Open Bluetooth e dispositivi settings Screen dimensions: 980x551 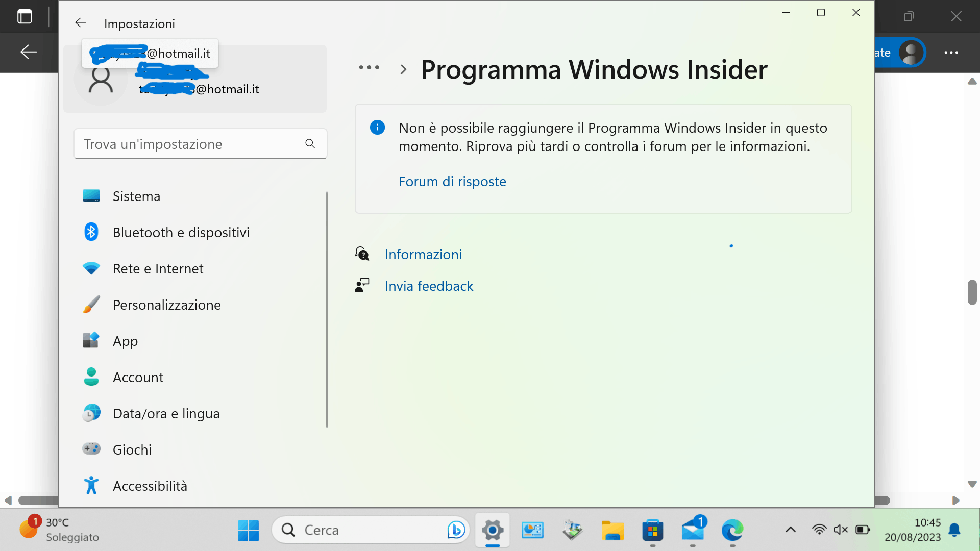click(x=181, y=233)
